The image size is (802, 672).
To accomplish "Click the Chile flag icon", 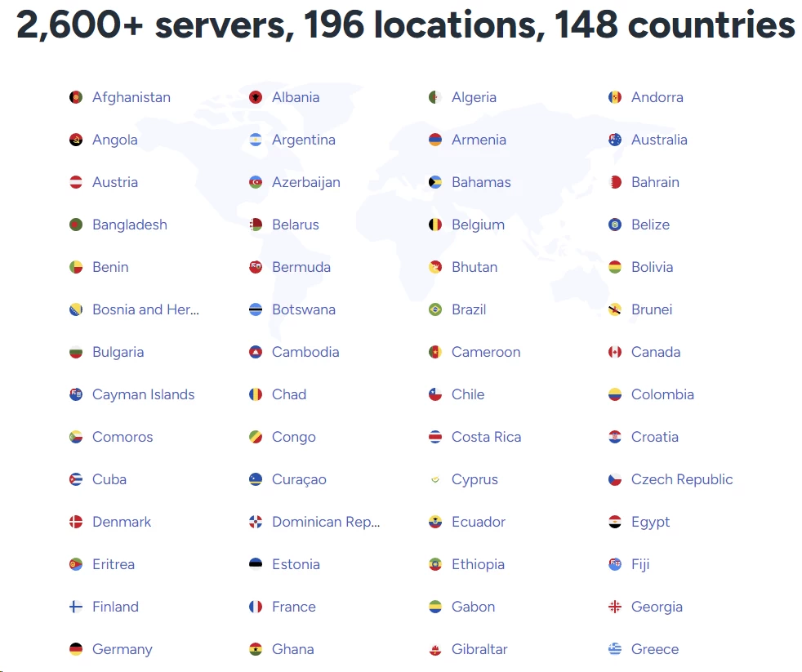I will (x=434, y=394).
